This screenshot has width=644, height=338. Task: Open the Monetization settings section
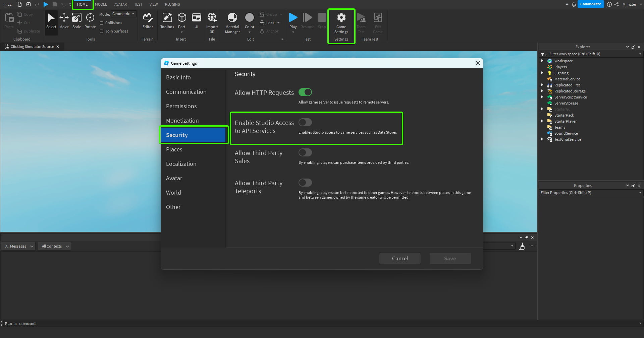182,121
